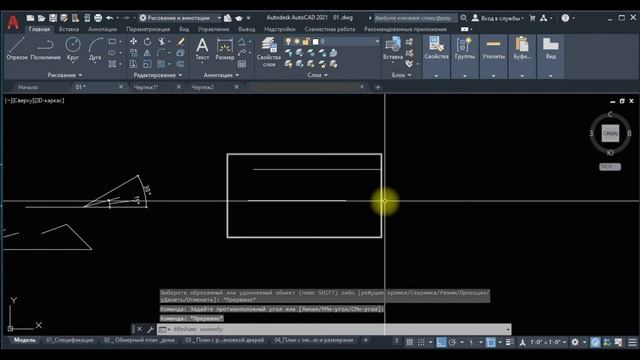640x360 pixels.
Task: Toggle the grid display in status bar
Action: coord(409,342)
